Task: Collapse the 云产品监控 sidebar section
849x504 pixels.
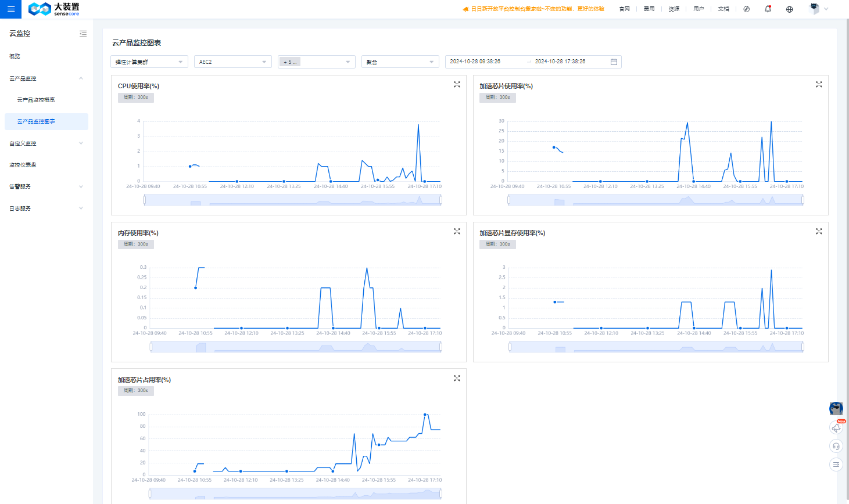Action: point(81,78)
